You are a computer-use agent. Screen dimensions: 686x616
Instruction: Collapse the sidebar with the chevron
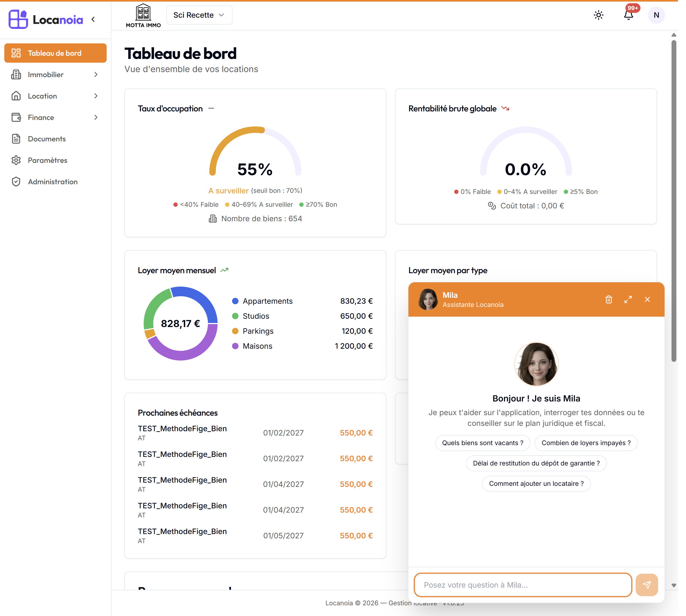pyautogui.click(x=93, y=19)
